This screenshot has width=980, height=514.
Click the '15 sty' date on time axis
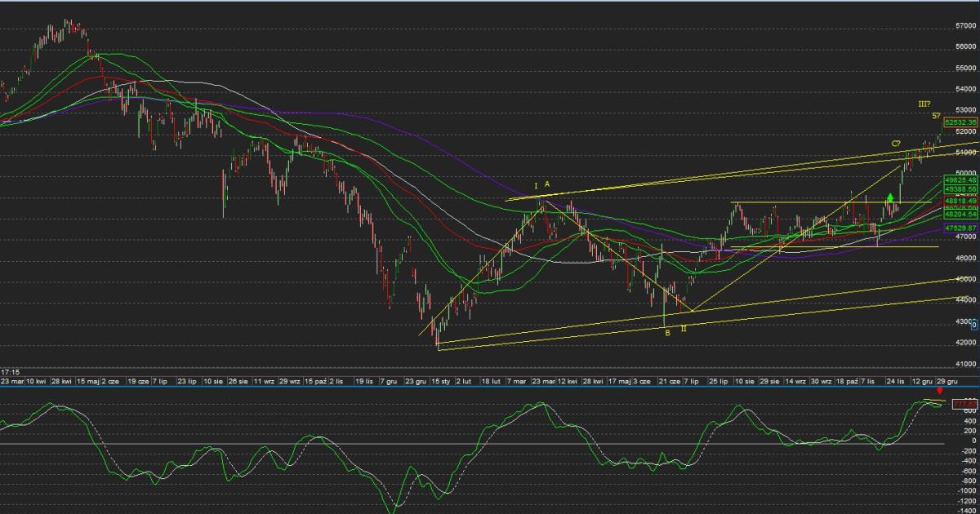(442, 381)
